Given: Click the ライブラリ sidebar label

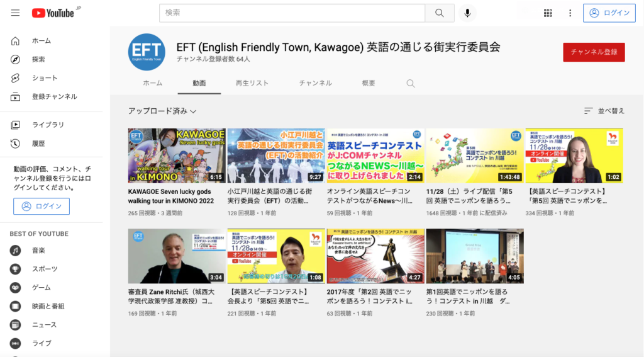Looking at the screenshot, I should pyautogui.click(x=48, y=125).
